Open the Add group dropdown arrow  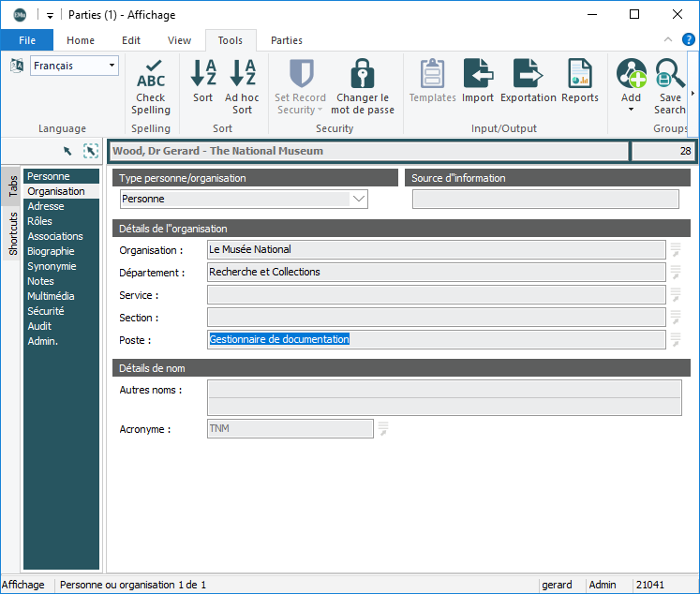(x=631, y=110)
